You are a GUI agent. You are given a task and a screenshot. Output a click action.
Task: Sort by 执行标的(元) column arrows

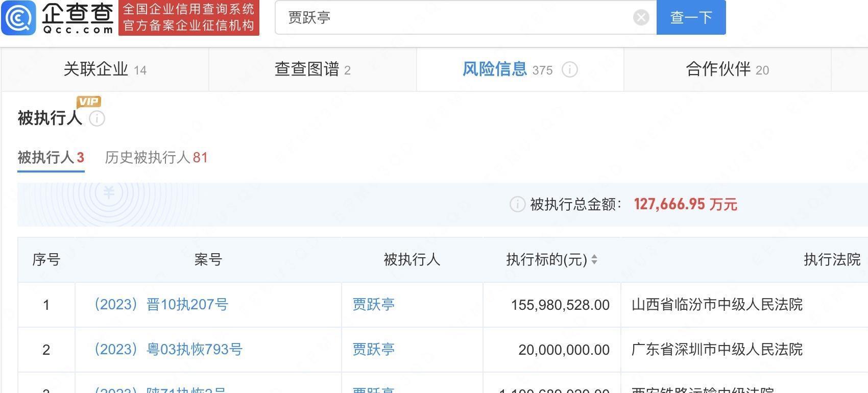594,260
